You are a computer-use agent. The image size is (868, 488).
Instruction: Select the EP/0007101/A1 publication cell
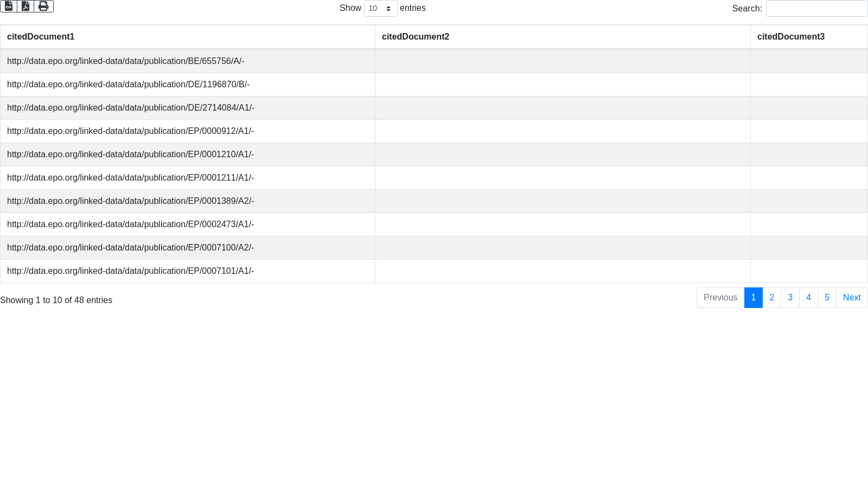[x=130, y=271]
